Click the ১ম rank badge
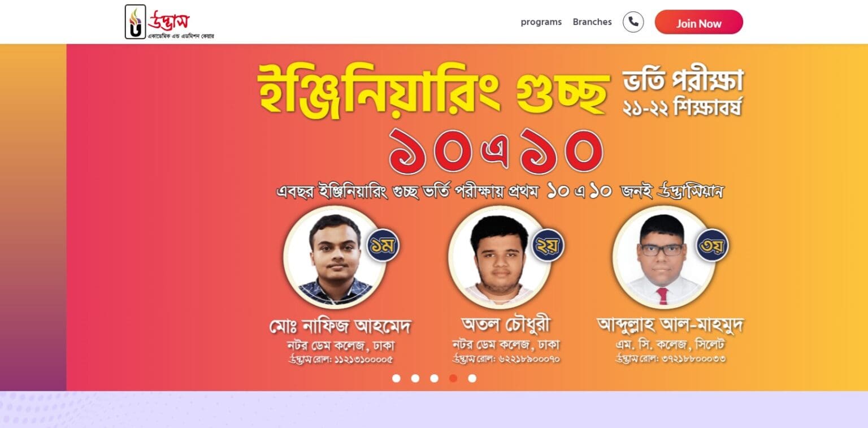Image resolution: width=868 pixels, height=428 pixels. 383,245
